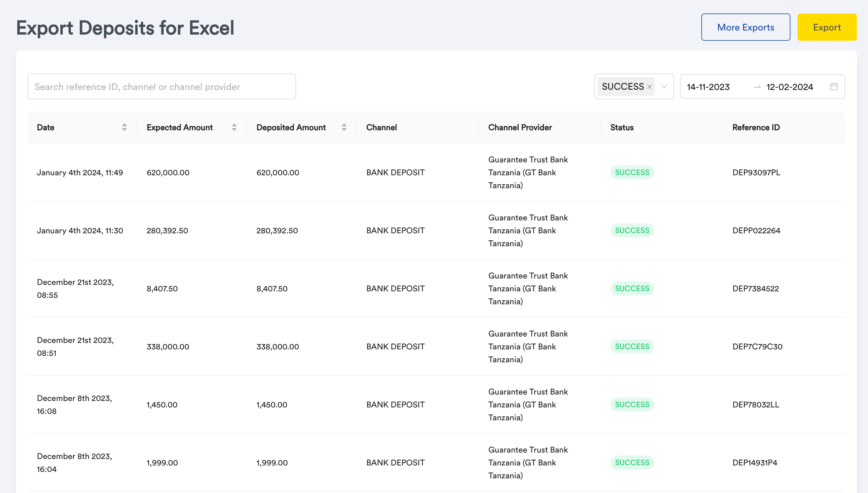Click BANK DEPOSIT in DEP93097PL row

[395, 172]
